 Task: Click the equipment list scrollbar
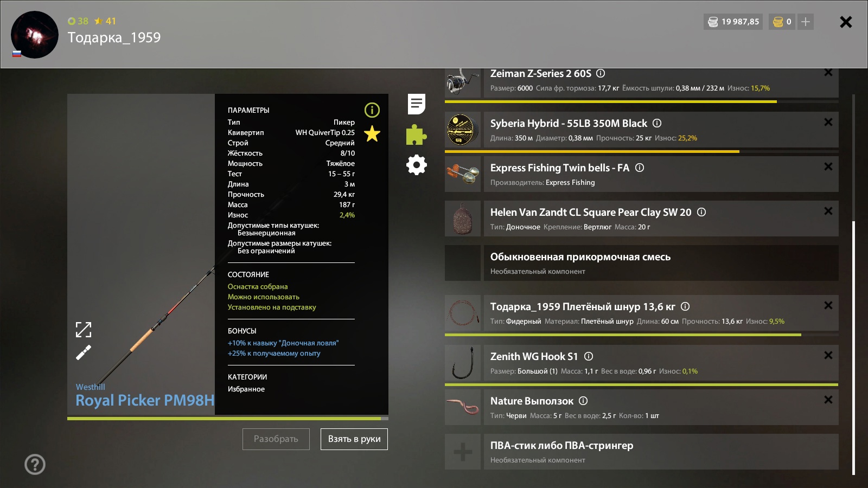click(853, 348)
